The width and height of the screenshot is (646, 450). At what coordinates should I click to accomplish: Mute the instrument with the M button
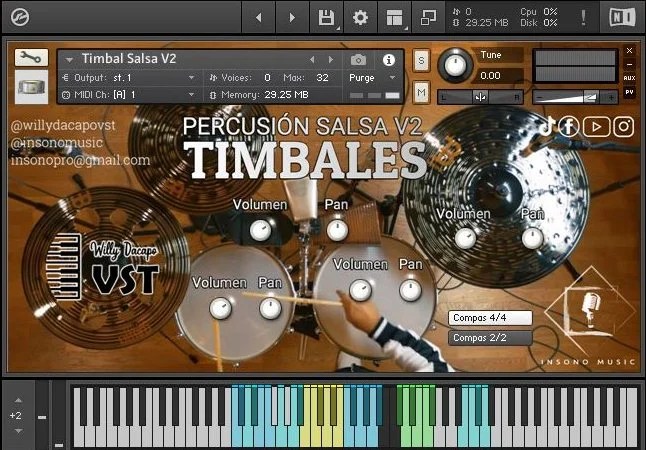tap(421, 92)
